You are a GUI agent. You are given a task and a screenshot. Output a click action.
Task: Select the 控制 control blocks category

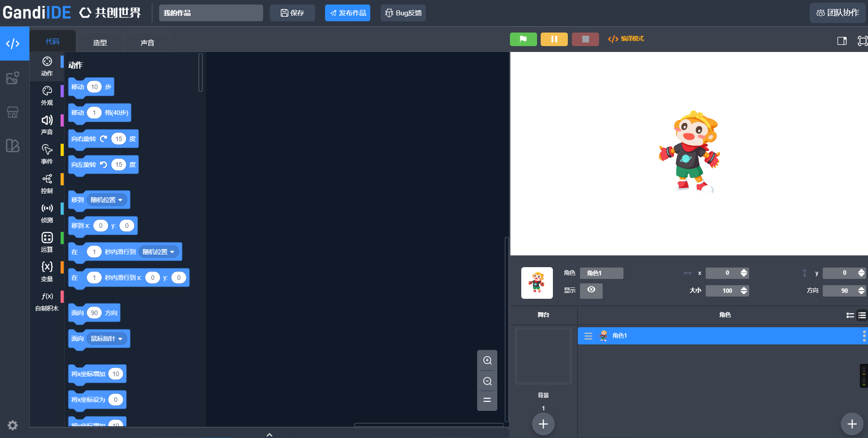pos(47,184)
